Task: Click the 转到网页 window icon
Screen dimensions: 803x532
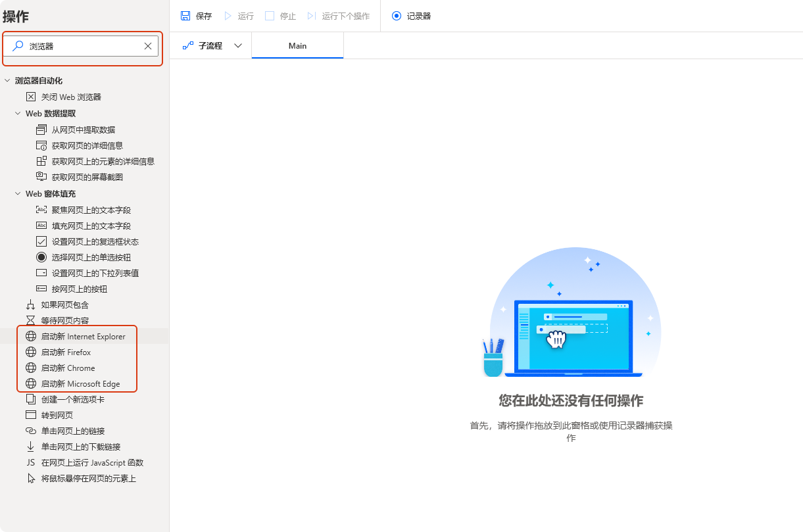Action: 31,415
